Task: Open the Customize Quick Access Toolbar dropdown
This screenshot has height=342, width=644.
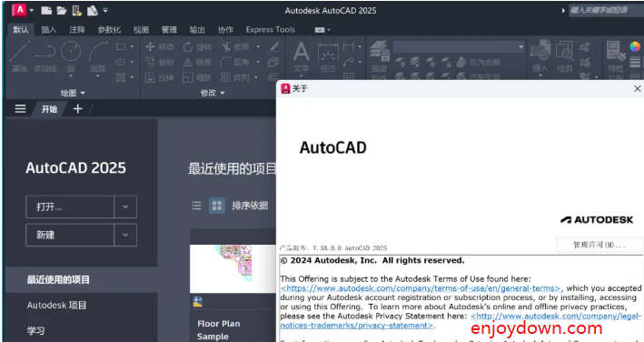Action: [x=105, y=11]
